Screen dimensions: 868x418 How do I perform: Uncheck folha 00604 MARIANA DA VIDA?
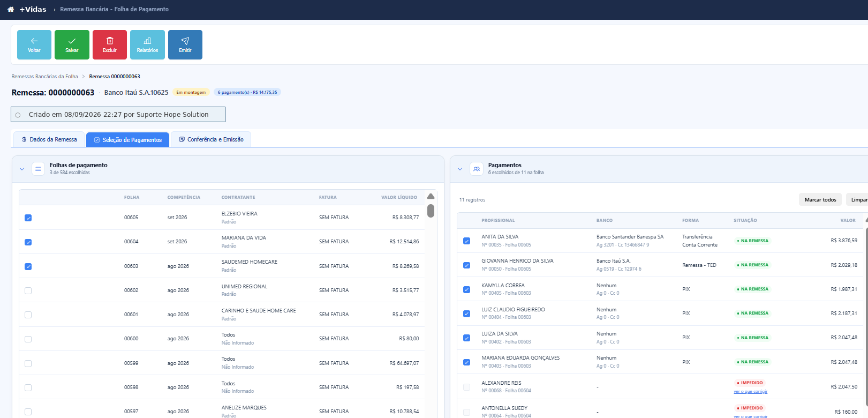pyautogui.click(x=28, y=242)
